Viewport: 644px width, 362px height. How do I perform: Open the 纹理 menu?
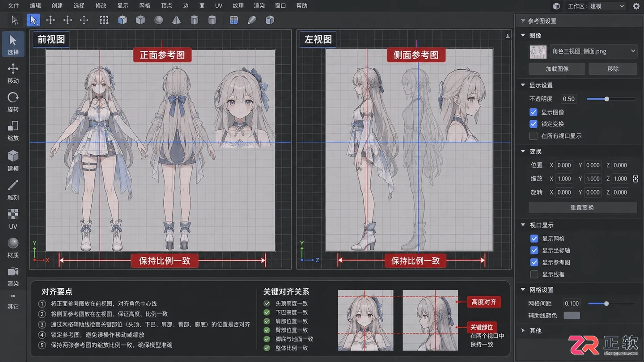coord(238,6)
